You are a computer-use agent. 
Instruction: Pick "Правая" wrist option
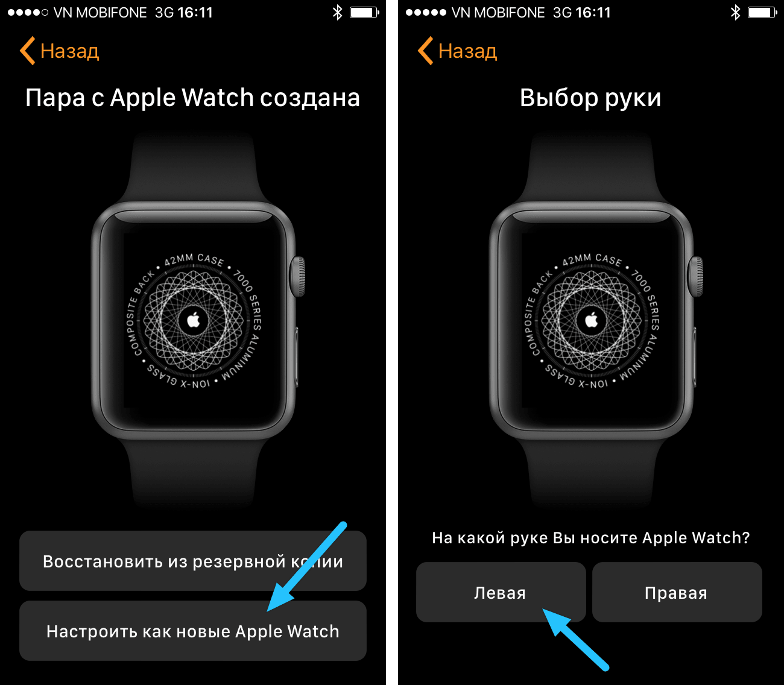point(677,592)
